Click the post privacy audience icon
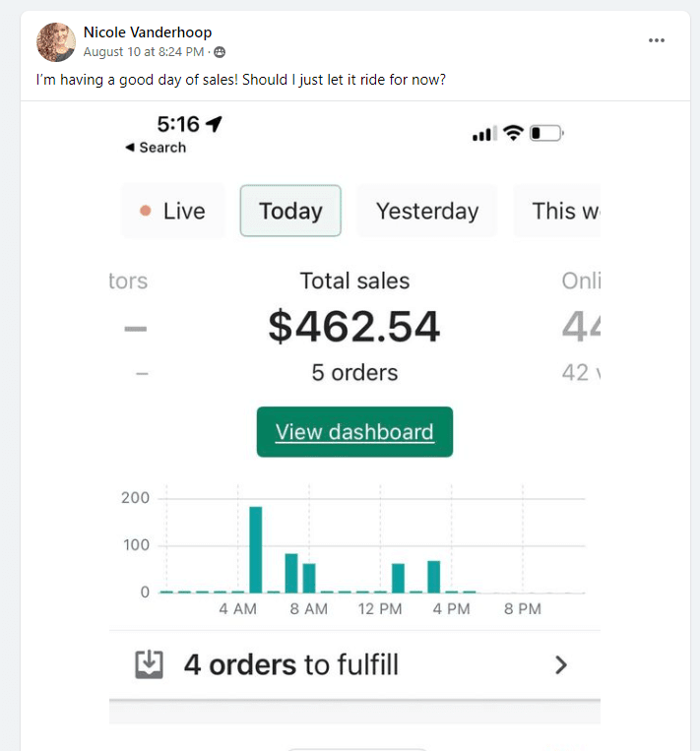The height and width of the screenshot is (751, 700). click(220, 51)
